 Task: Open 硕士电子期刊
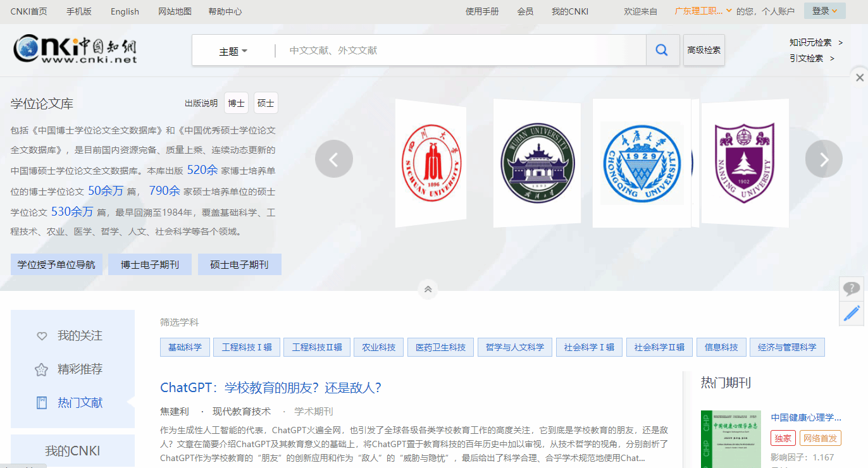(x=239, y=264)
